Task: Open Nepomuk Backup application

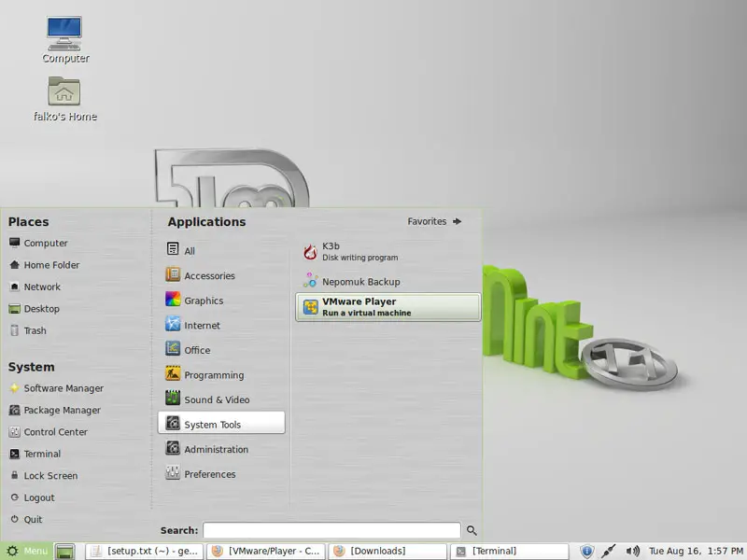Action: point(360,282)
